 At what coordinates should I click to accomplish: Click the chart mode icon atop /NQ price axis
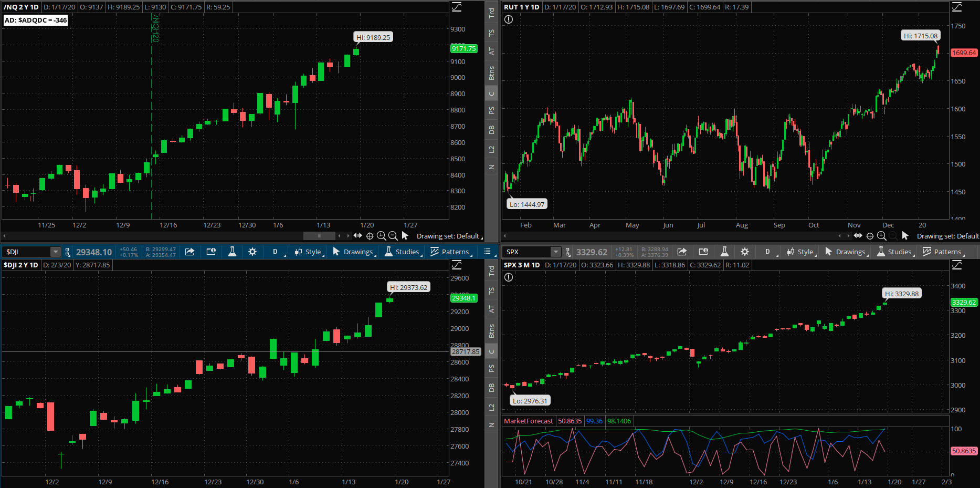coord(457,7)
